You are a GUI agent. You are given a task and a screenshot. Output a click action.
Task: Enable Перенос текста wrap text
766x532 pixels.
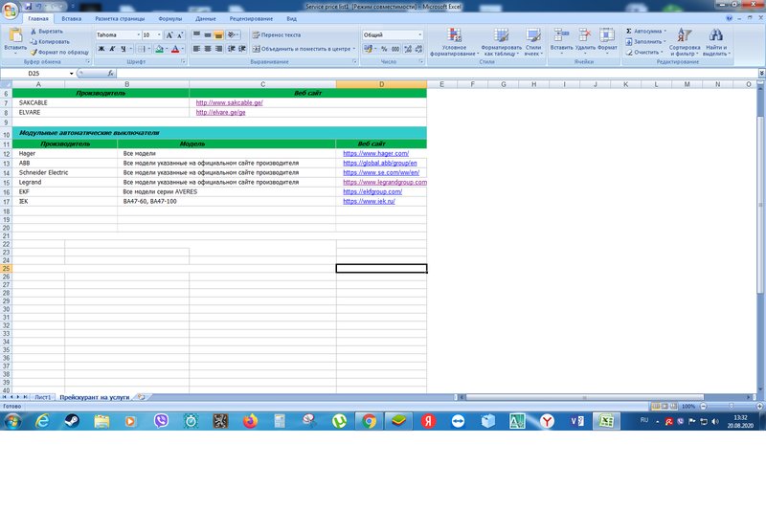tap(277, 34)
